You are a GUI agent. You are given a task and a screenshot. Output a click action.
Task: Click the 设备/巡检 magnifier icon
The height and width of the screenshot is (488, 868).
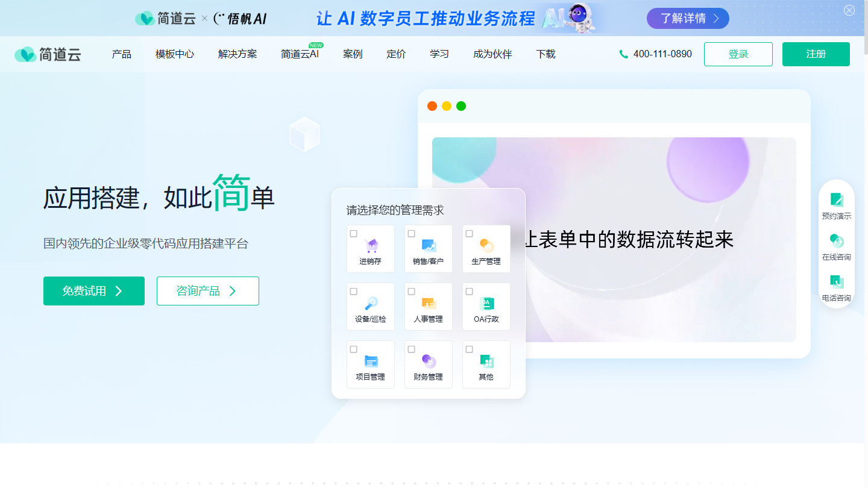pos(371,304)
